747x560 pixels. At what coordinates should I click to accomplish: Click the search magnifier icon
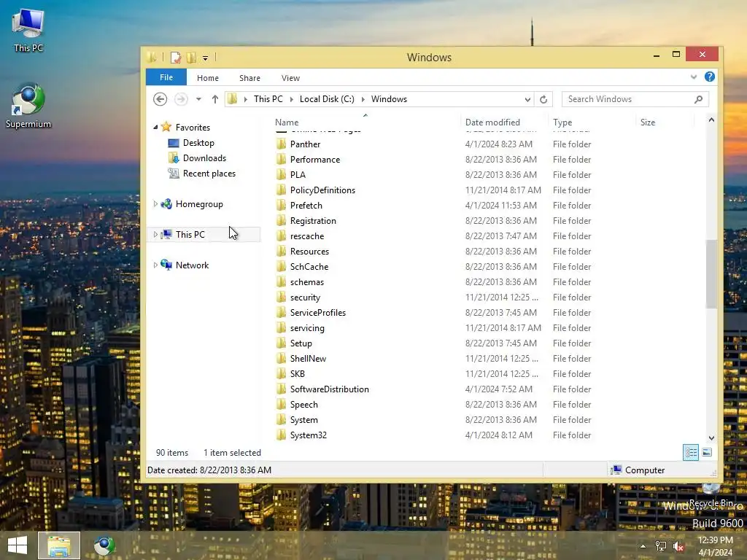698,99
